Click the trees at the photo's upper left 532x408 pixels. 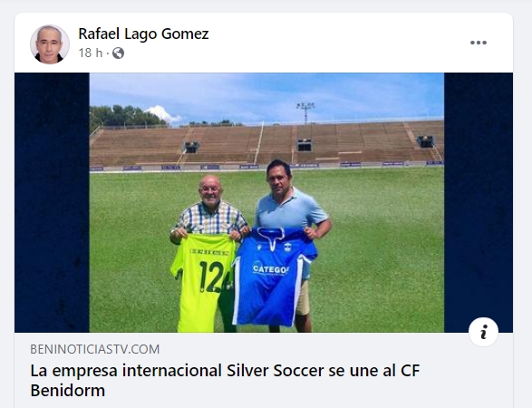(126, 116)
